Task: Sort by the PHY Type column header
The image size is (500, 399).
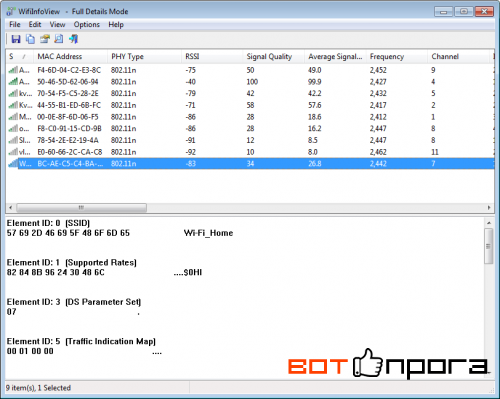Action: [x=145, y=56]
